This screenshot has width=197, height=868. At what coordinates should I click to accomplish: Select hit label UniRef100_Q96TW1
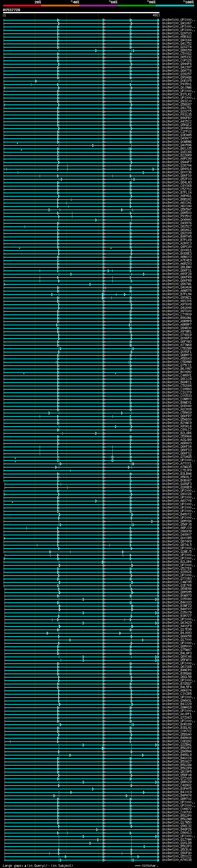(177, 284)
